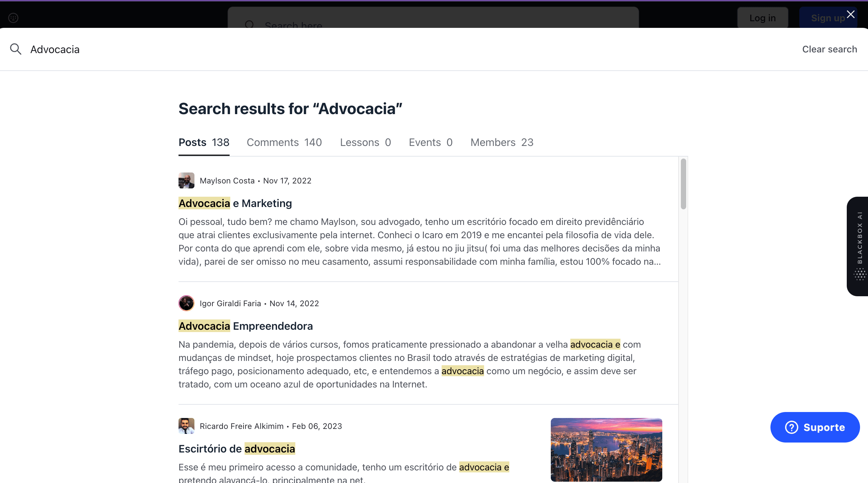Click Clear search
The image size is (868, 483).
click(x=830, y=49)
